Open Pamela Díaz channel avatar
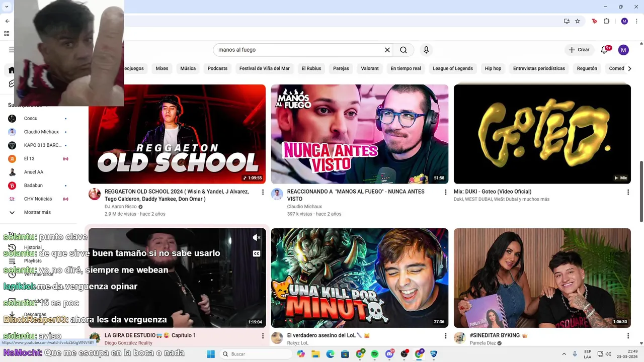 tap(460, 338)
